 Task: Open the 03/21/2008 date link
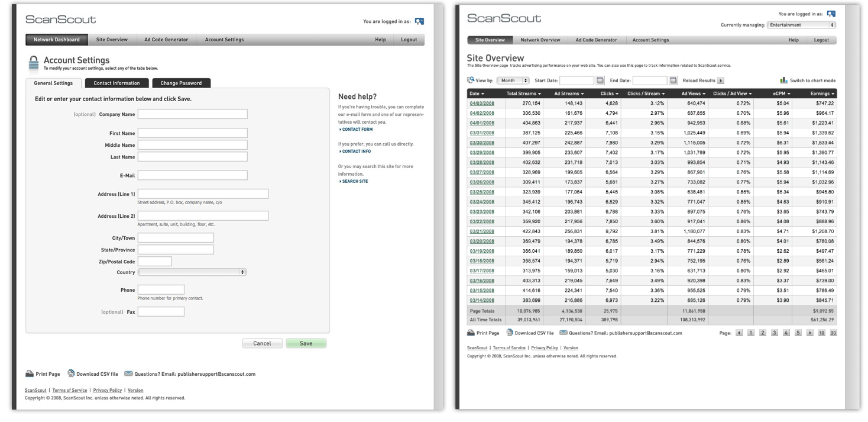pos(482,231)
